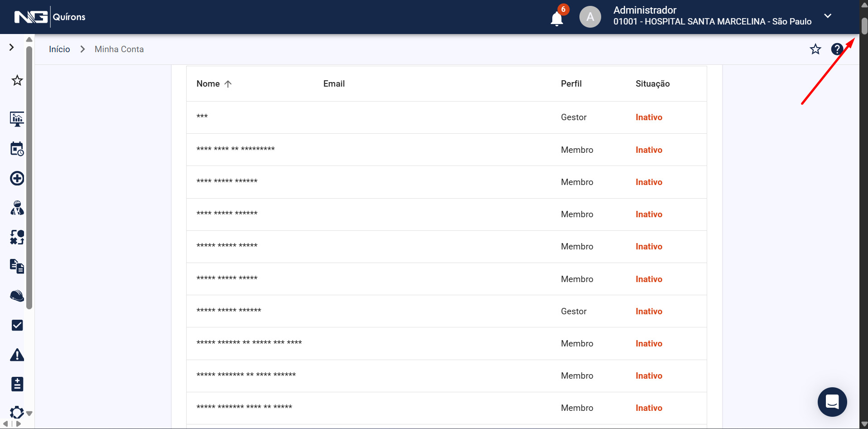Screen dimensions: 868x429
Task: Open the shapes workflow sidebar icon
Action: 17,237
